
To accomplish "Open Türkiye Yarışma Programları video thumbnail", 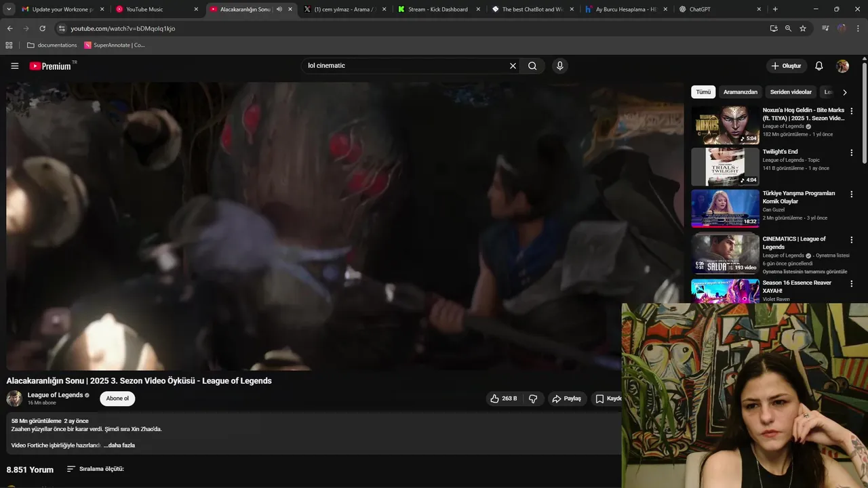I will point(725,208).
